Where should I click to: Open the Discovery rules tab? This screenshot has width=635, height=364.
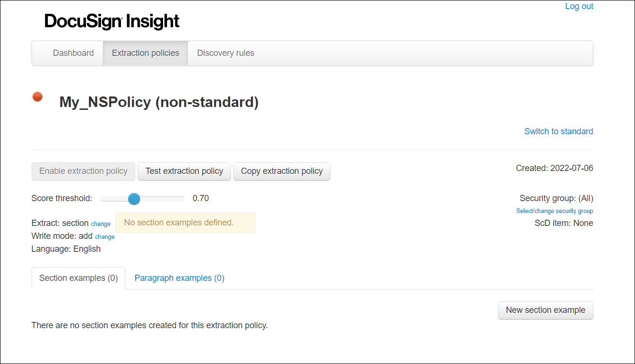(225, 53)
